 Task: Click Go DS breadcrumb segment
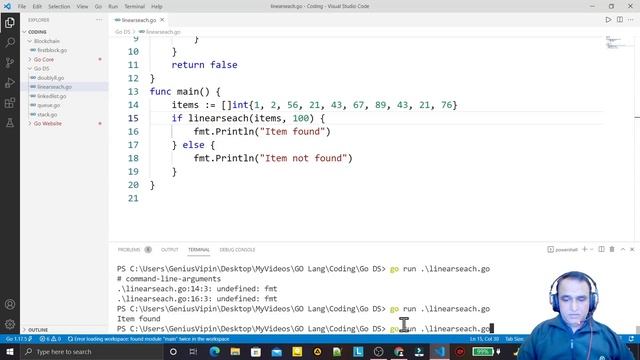[122, 32]
